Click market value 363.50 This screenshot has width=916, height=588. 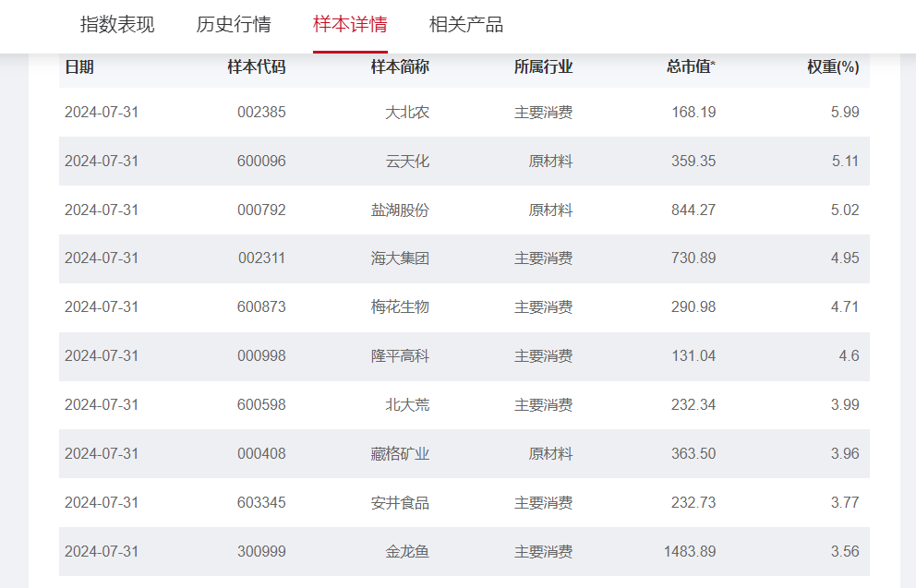pyautogui.click(x=693, y=454)
